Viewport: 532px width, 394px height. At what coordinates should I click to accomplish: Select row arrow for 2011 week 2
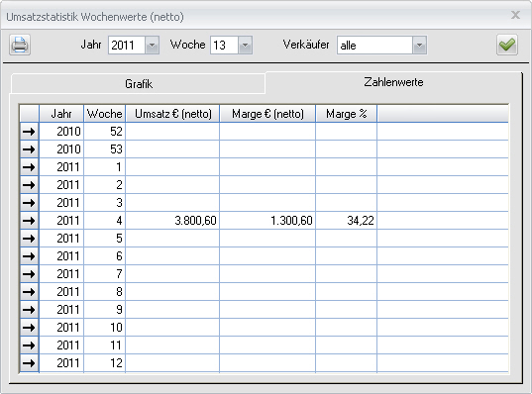coord(29,185)
